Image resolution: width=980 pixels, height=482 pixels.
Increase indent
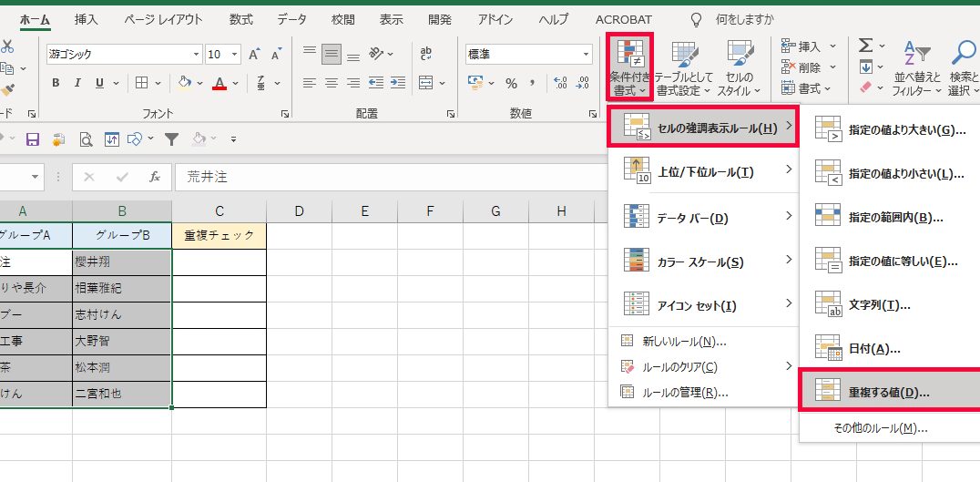coord(398,83)
